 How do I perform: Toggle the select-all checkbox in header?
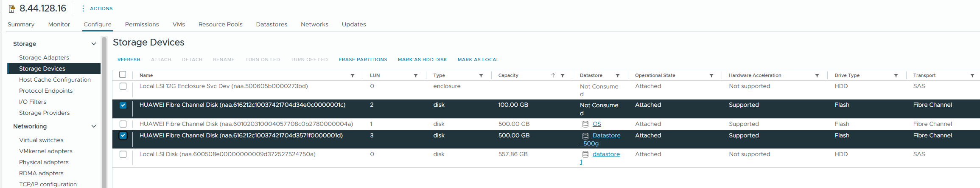click(x=123, y=75)
